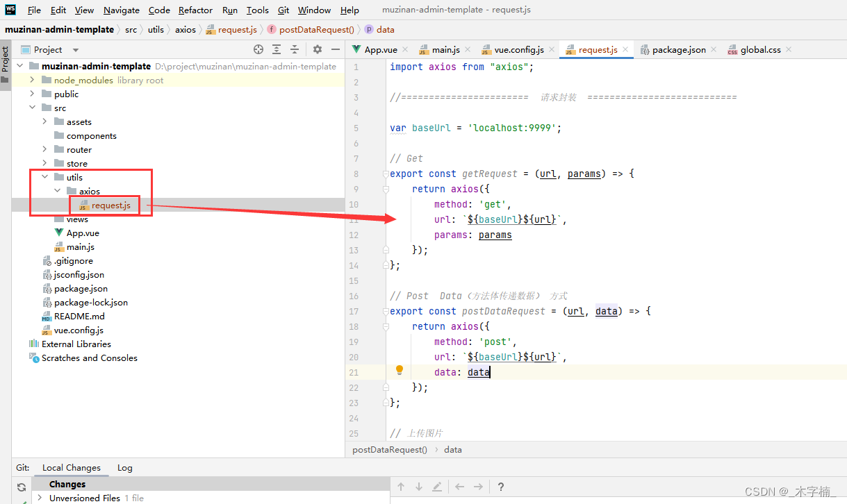This screenshot has width=847, height=504.
Task: Expand the node_modules folder
Action: (32, 80)
